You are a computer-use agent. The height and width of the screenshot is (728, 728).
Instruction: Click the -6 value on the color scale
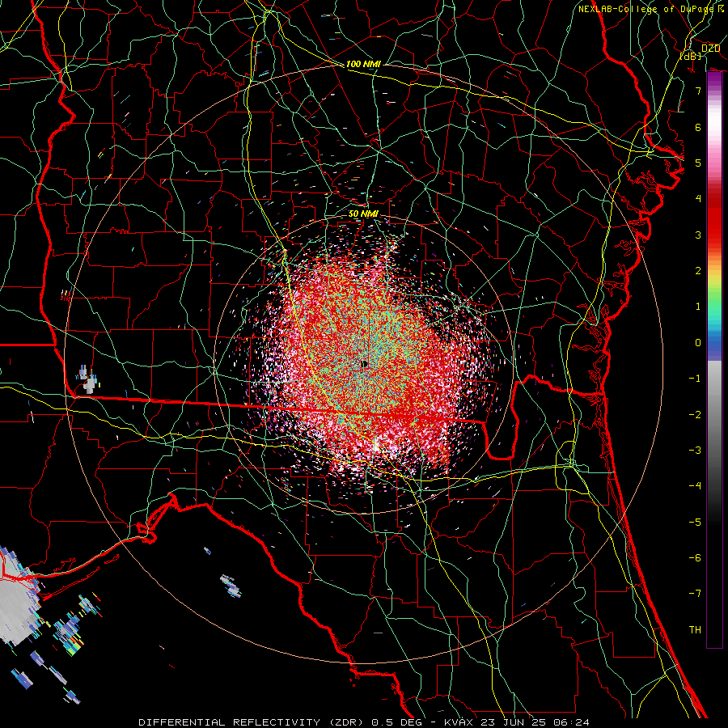point(695,557)
